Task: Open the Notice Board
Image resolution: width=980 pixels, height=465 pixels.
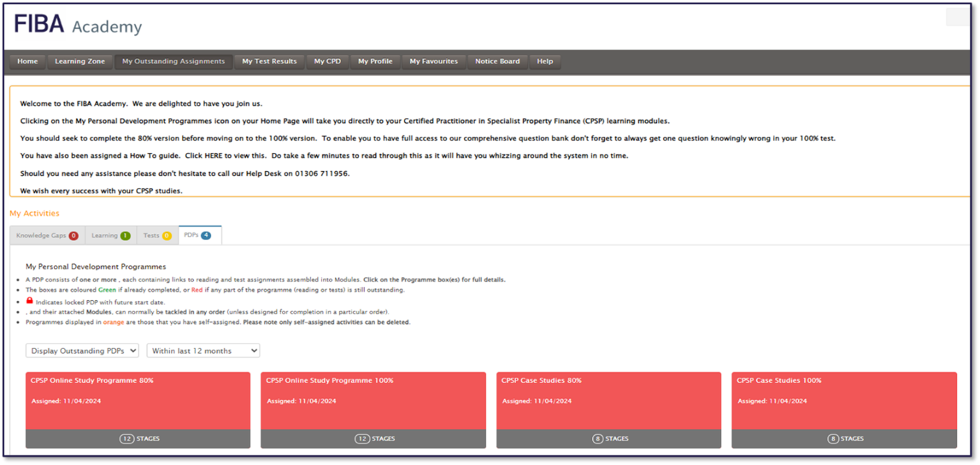Action: pos(497,61)
